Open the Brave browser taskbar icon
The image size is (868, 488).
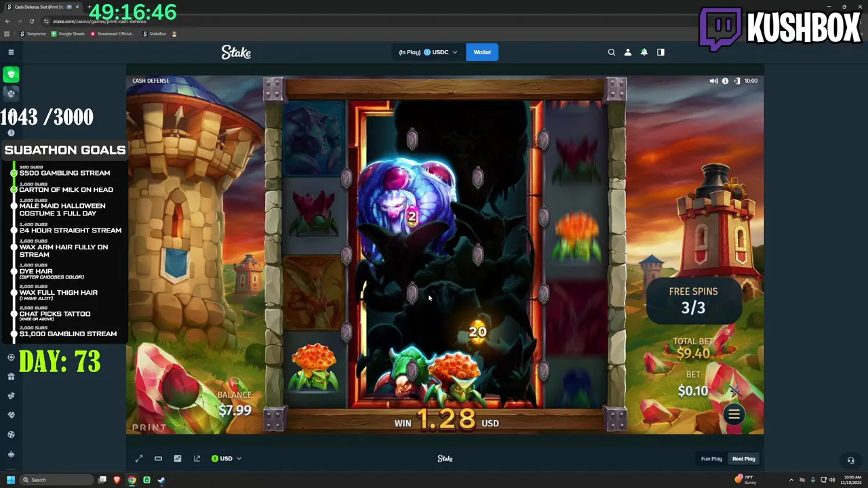tap(117, 480)
